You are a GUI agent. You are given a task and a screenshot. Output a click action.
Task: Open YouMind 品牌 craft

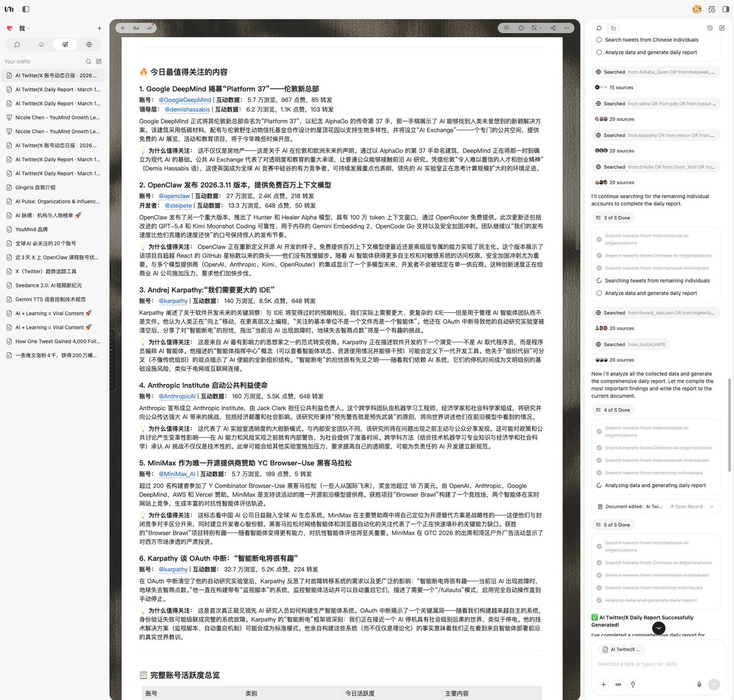pyautogui.click(x=53, y=229)
